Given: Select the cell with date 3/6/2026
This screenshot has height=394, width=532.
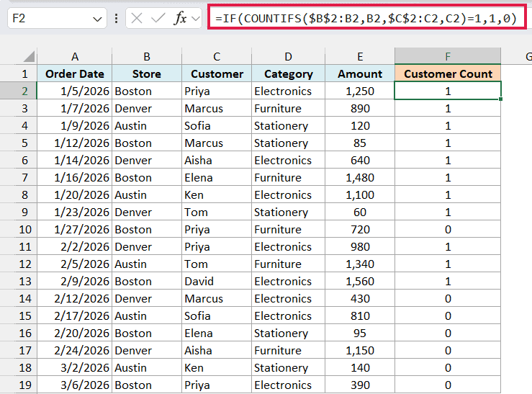Looking at the screenshot, I should [x=75, y=385].
